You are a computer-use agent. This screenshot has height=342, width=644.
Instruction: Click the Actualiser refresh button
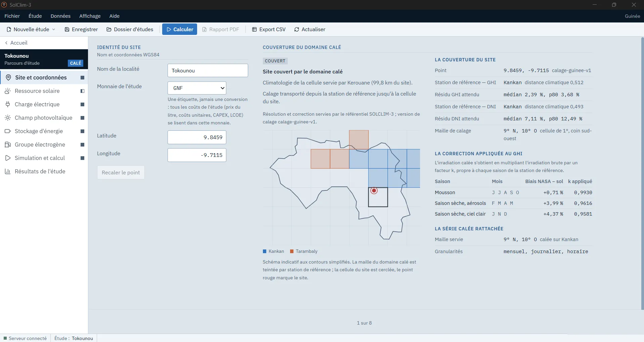click(x=310, y=30)
